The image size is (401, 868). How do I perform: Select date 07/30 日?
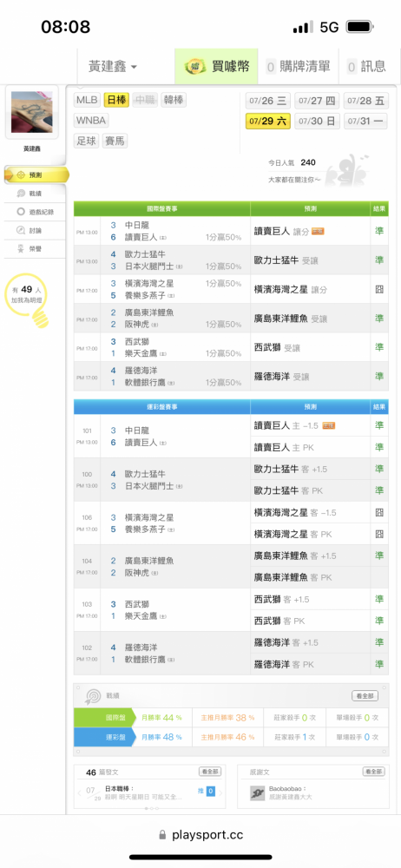pyautogui.click(x=317, y=121)
